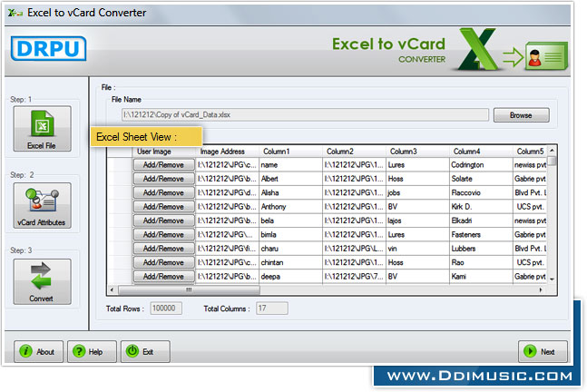Select the cell containing Elkadri
Image resolution: width=587 pixels, height=392 pixels.
(x=481, y=220)
